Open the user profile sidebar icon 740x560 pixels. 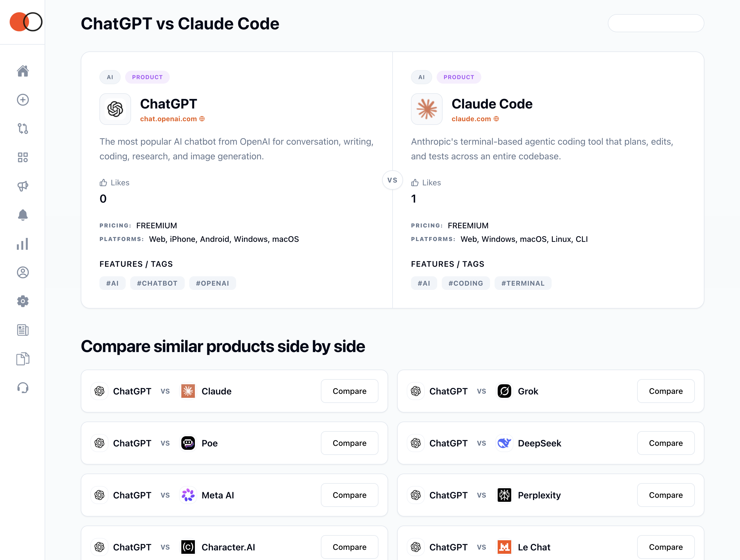(23, 272)
